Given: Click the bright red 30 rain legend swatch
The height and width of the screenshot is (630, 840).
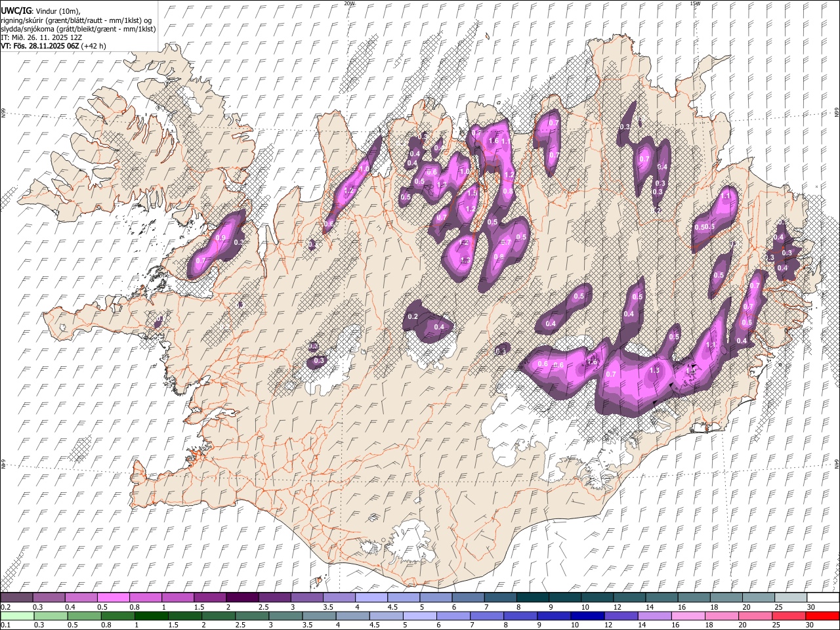Looking at the screenshot, I should point(822,616).
